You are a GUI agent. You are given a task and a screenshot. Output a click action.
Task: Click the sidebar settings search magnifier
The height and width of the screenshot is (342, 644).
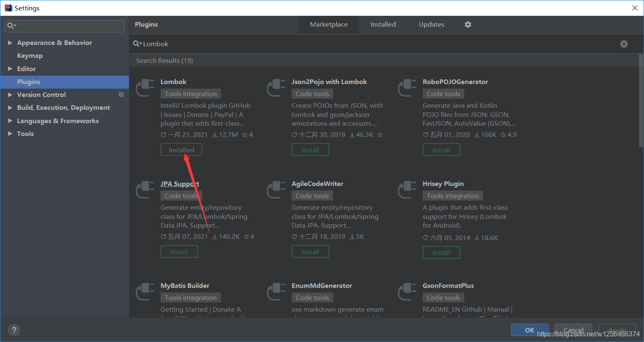11,26
